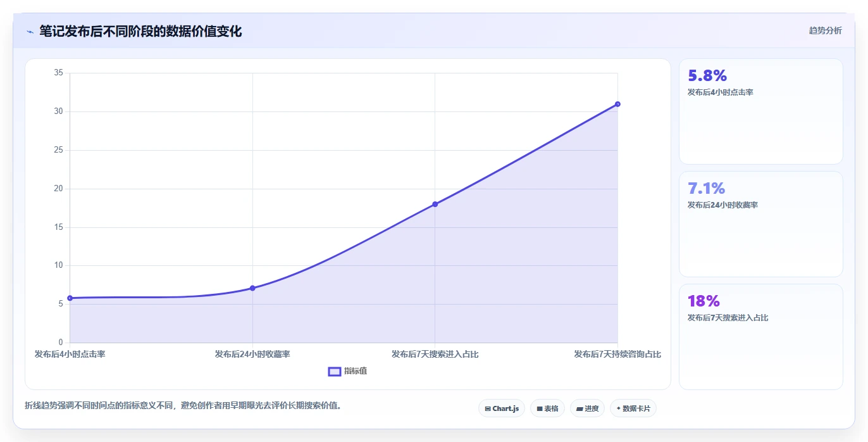Screen dimensions: 868x442
Task: Click the 进度 tag
Action: (x=587, y=408)
